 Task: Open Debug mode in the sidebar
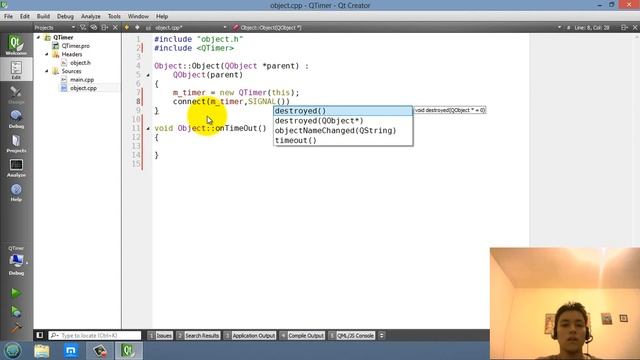click(16, 119)
